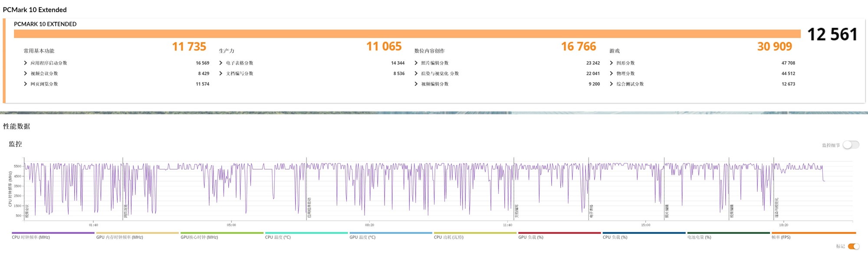Expand the 文档编写分数 row
The height and width of the screenshot is (262, 868).
(x=221, y=73)
